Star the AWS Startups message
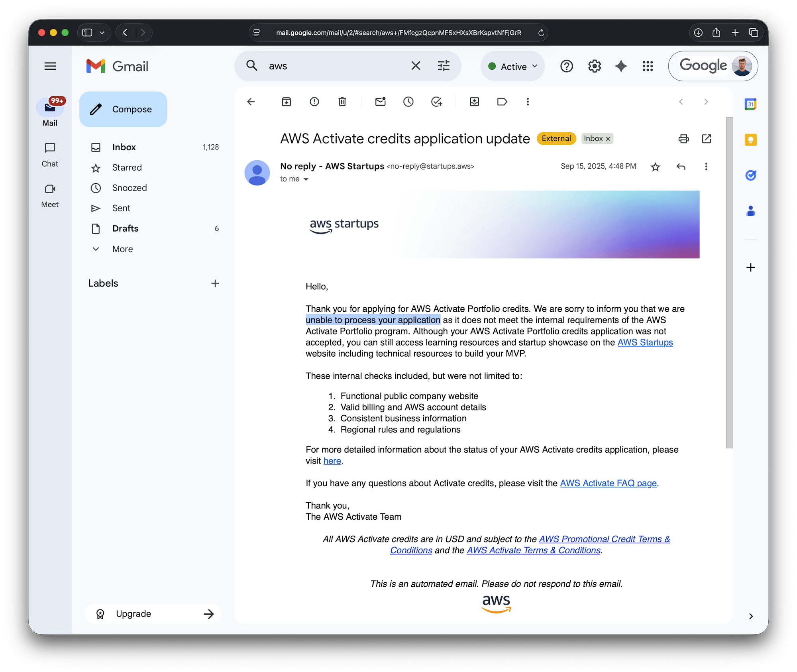Image resolution: width=797 pixels, height=672 pixels. [655, 167]
